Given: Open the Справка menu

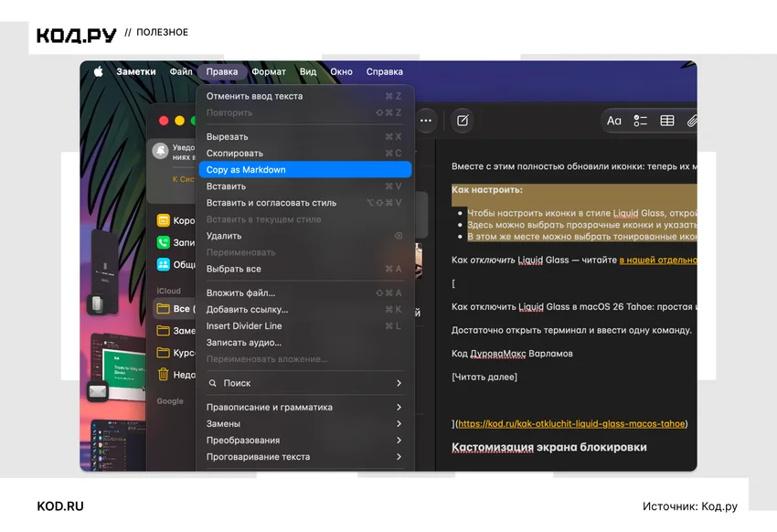Looking at the screenshot, I should [x=385, y=72].
